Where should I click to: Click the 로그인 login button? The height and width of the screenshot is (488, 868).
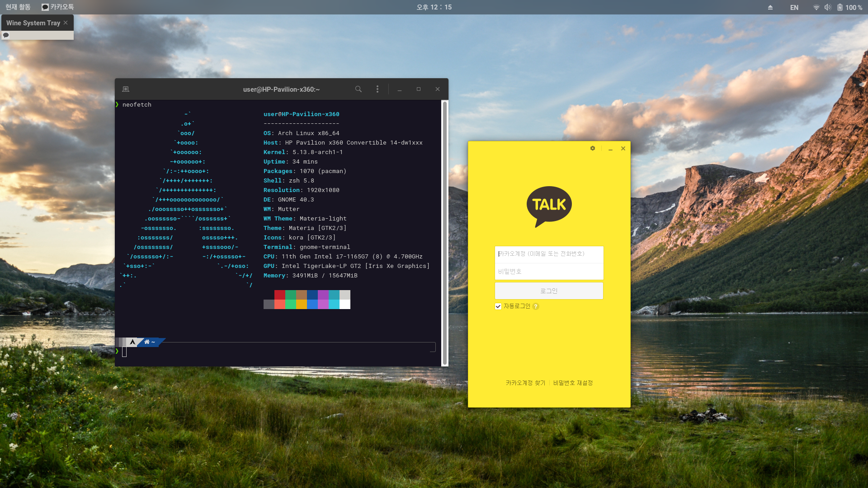tap(549, 291)
